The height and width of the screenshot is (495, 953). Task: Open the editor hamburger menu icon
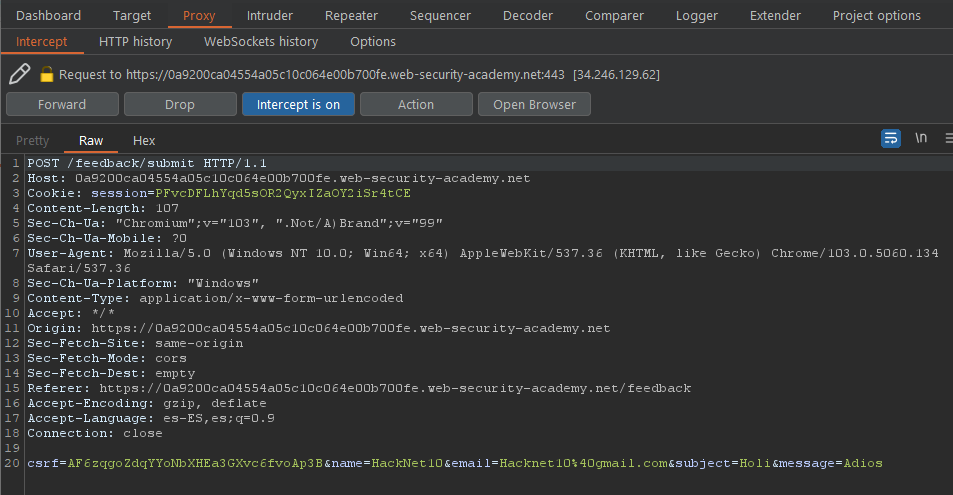point(947,139)
